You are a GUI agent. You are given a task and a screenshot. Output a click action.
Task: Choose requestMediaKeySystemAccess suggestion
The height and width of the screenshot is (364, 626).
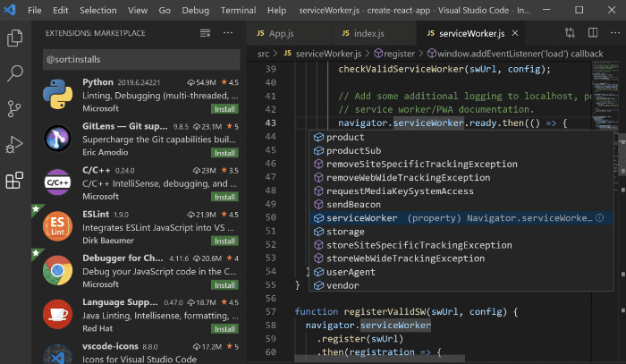(x=461, y=191)
